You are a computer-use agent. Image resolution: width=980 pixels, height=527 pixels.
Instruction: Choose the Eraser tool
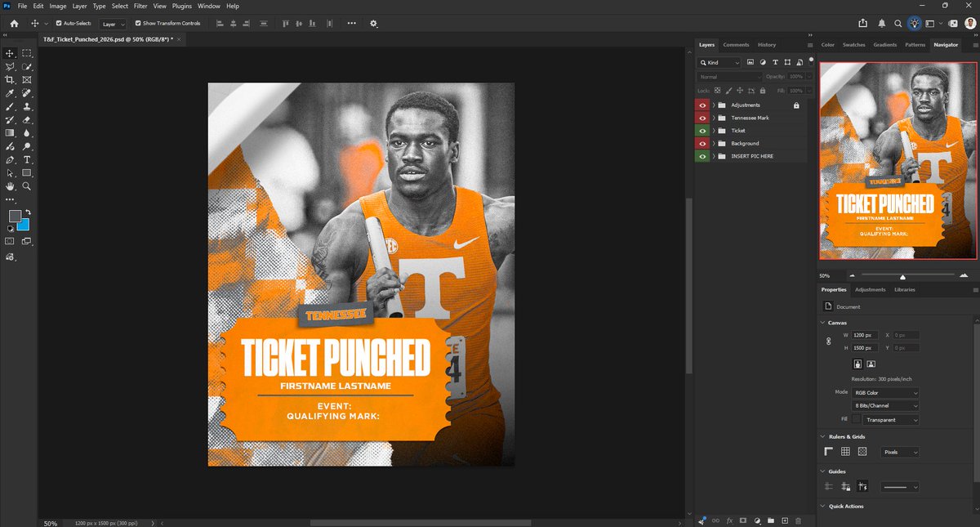pos(27,119)
